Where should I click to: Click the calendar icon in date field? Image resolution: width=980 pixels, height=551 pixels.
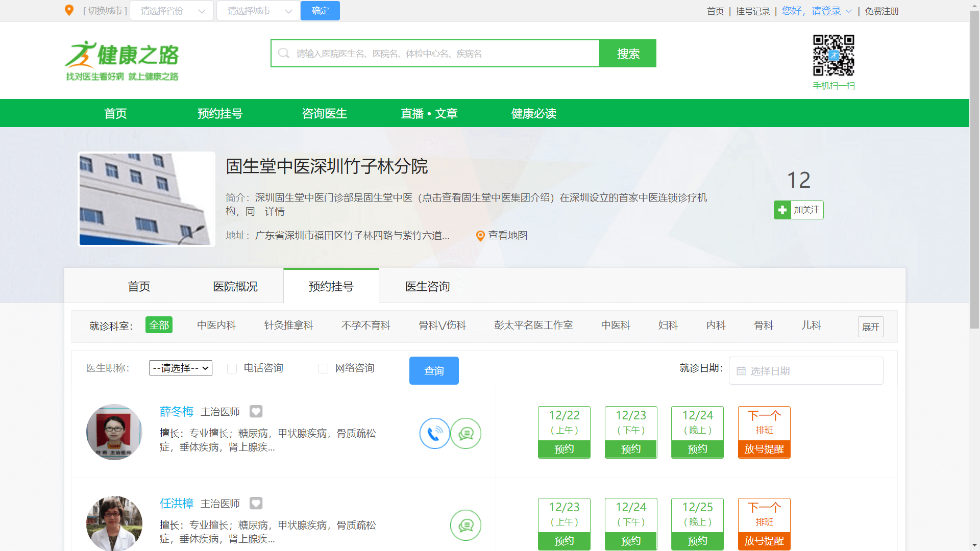point(741,371)
